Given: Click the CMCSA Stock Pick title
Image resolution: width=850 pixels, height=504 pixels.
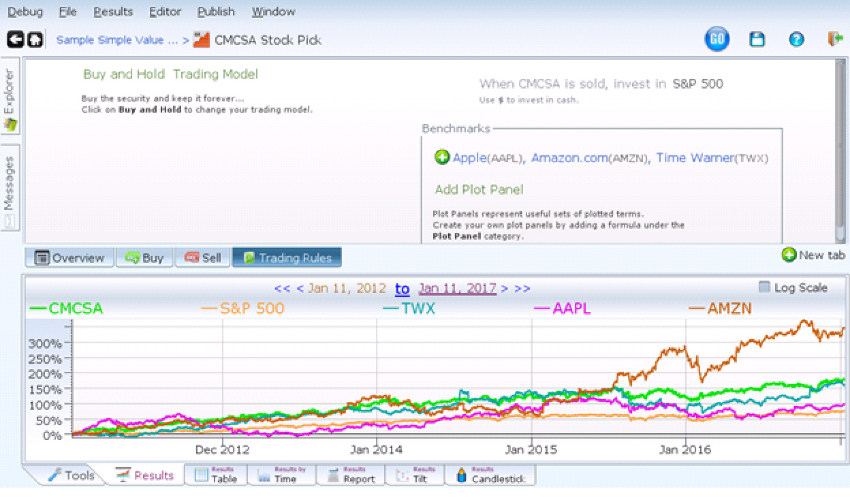Looking at the screenshot, I should 268,40.
